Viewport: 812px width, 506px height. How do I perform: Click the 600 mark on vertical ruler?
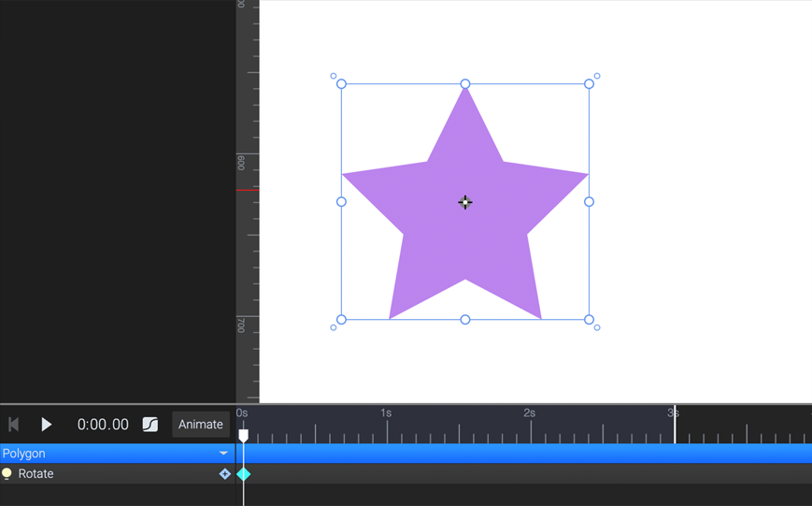pos(241,164)
